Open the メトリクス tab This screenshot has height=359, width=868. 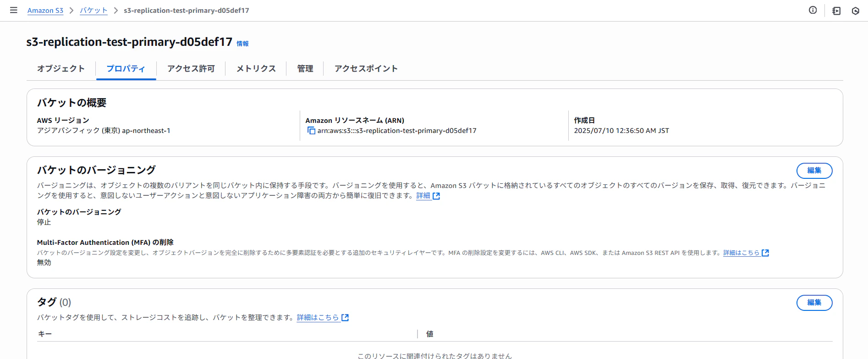point(256,68)
